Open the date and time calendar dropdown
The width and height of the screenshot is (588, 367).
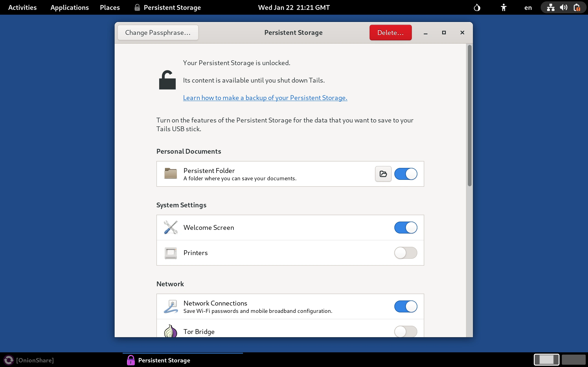tap(294, 7)
